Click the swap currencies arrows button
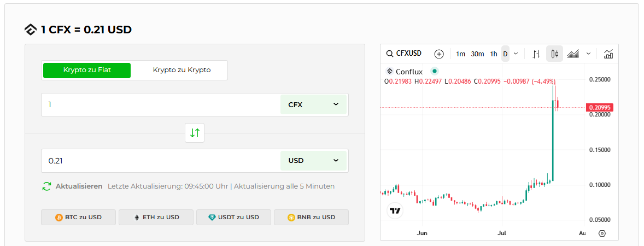The image size is (644, 246). [195, 133]
